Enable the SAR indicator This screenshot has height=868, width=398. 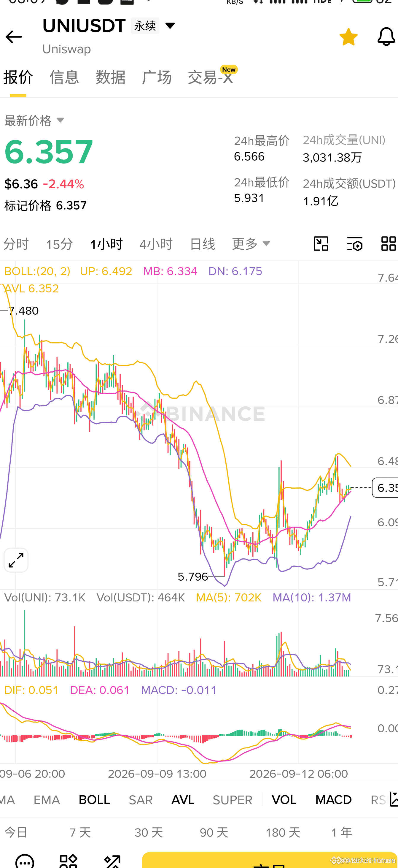(141, 800)
